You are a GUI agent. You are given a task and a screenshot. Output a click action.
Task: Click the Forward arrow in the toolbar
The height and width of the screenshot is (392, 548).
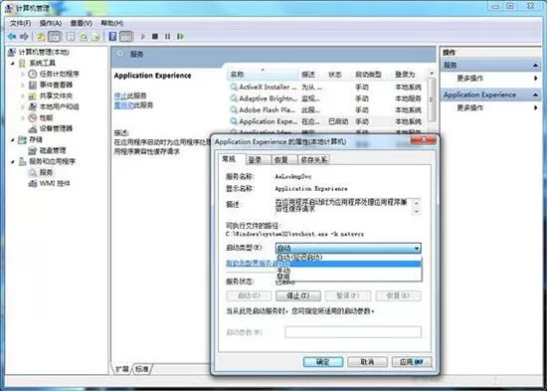pos(24,37)
